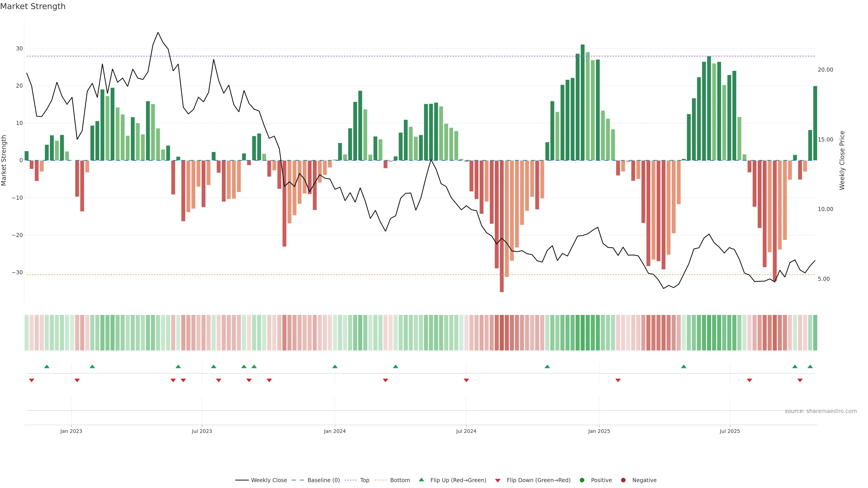The width and height of the screenshot is (868, 488).
Task: Click flip-down marker at Jul 2024
Action: pyautogui.click(x=466, y=380)
